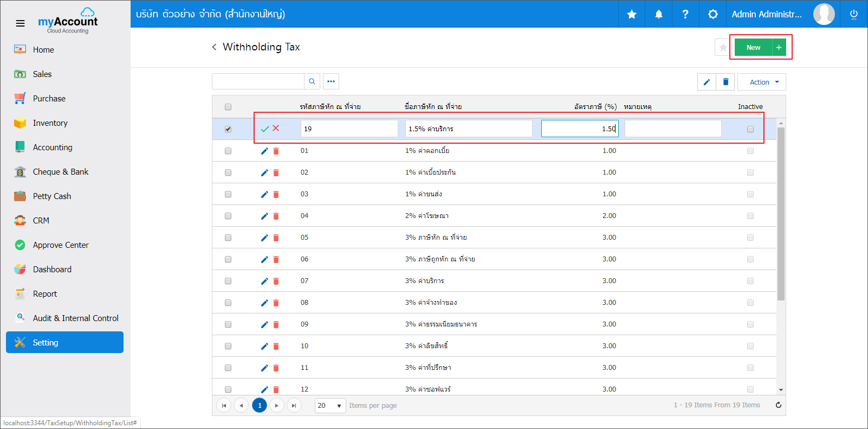Edit row 01 with pencil icon

coord(264,151)
